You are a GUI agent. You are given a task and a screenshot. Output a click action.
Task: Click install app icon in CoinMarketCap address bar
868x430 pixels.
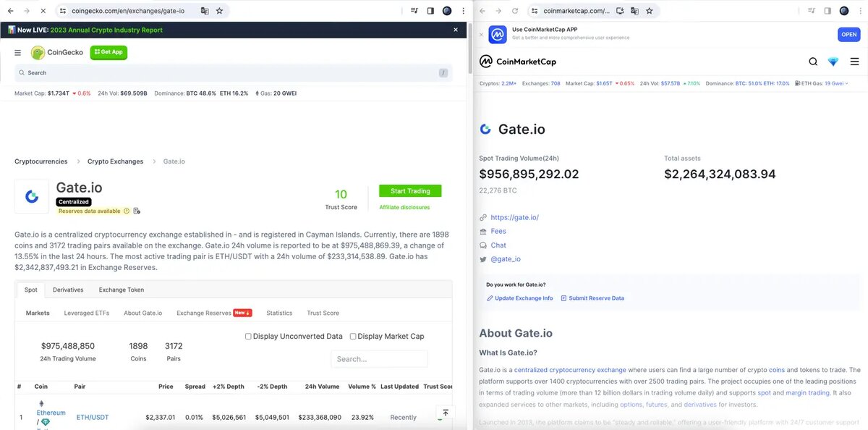click(x=620, y=11)
